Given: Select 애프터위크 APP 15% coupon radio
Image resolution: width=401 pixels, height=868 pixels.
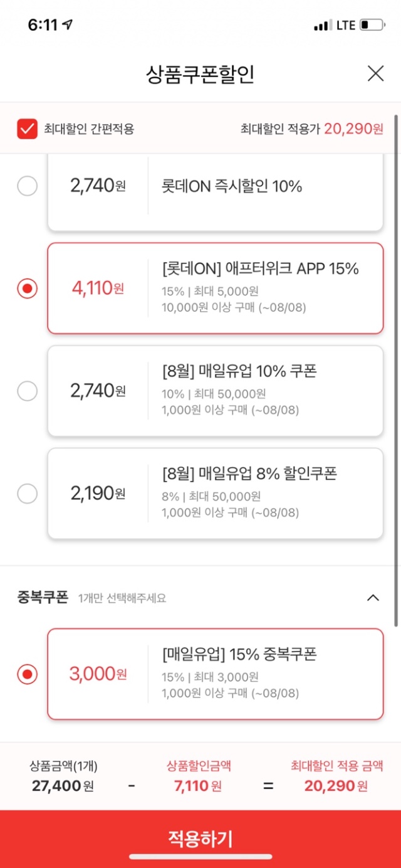Looking at the screenshot, I should tap(27, 288).
